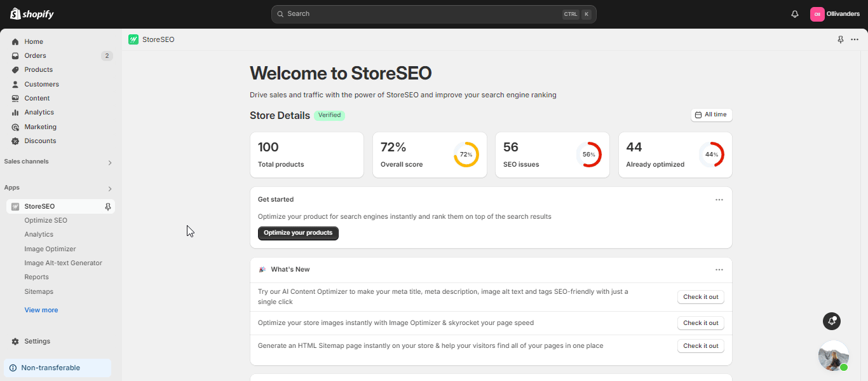Click the Orders count badge 2
Image resolution: width=868 pixels, height=381 pixels.
click(107, 56)
